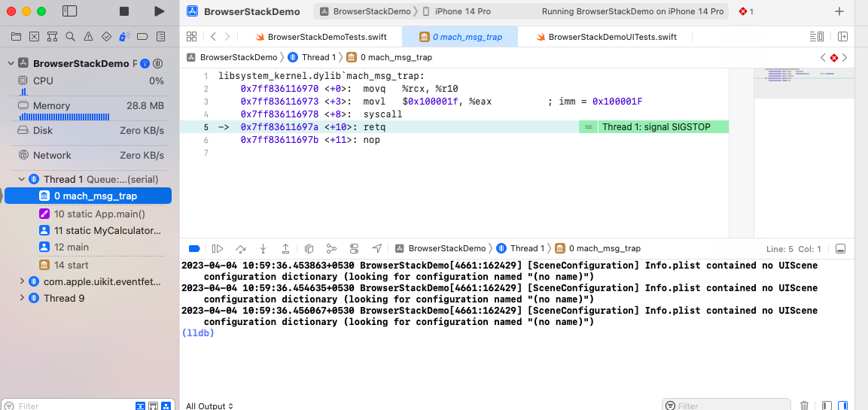This screenshot has width=868, height=410.
Task: Open Environment Overrides
Action: pos(355,248)
